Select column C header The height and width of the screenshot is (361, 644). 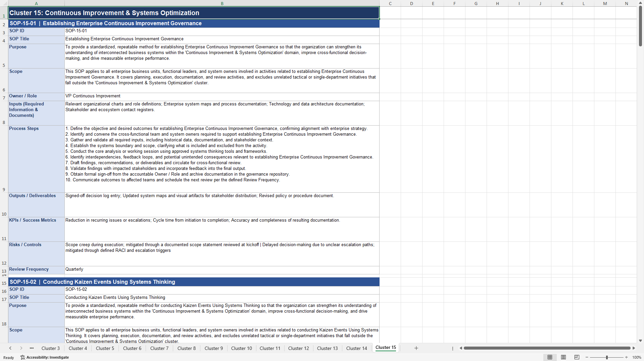[390, 3]
